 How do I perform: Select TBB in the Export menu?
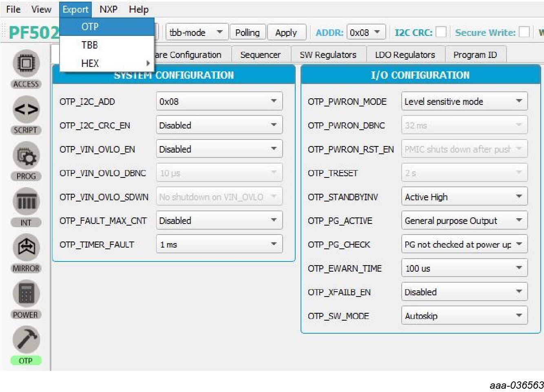pos(90,45)
